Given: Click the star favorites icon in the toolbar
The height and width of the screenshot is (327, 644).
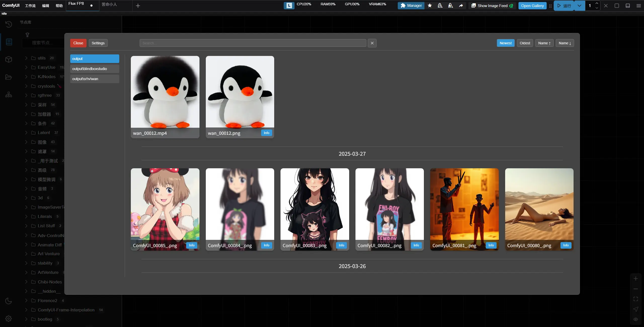Looking at the screenshot, I should pos(430,6).
